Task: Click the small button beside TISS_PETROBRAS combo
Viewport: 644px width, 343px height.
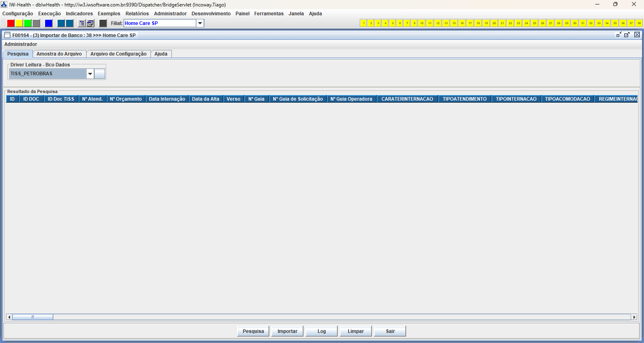Action: 99,74
